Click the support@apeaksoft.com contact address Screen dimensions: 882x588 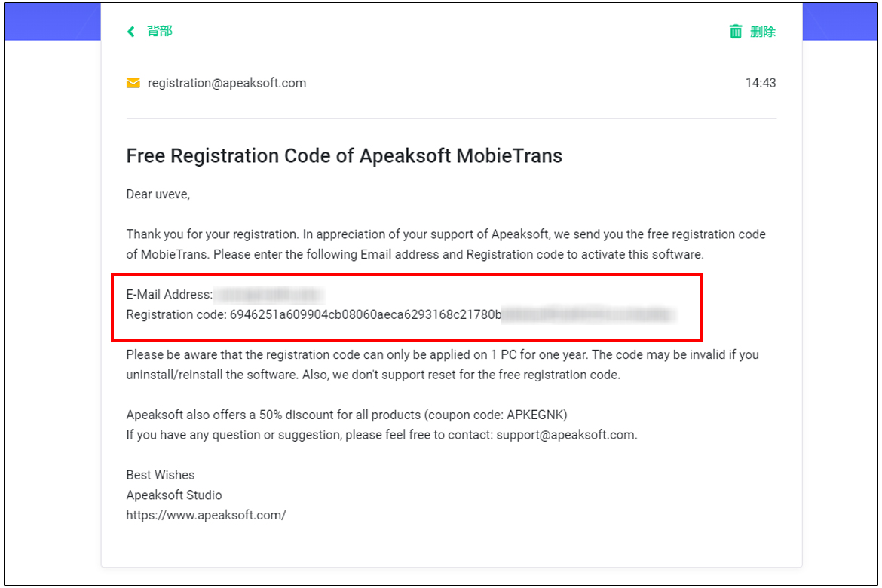[565, 435]
